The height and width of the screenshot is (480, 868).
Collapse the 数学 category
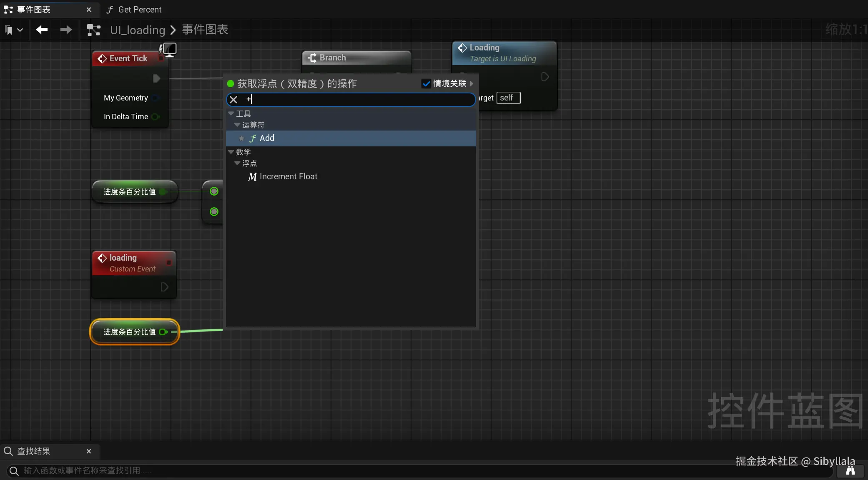(231, 152)
